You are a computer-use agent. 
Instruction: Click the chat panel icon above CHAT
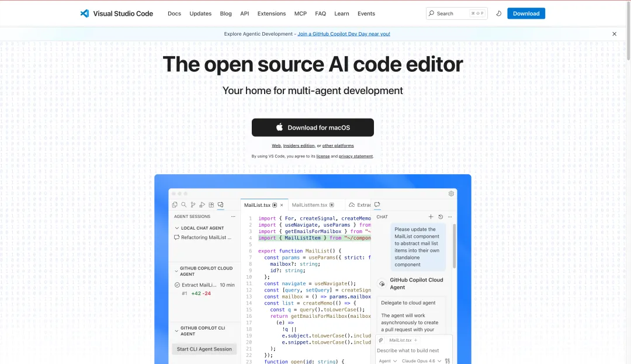(x=377, y=204)
